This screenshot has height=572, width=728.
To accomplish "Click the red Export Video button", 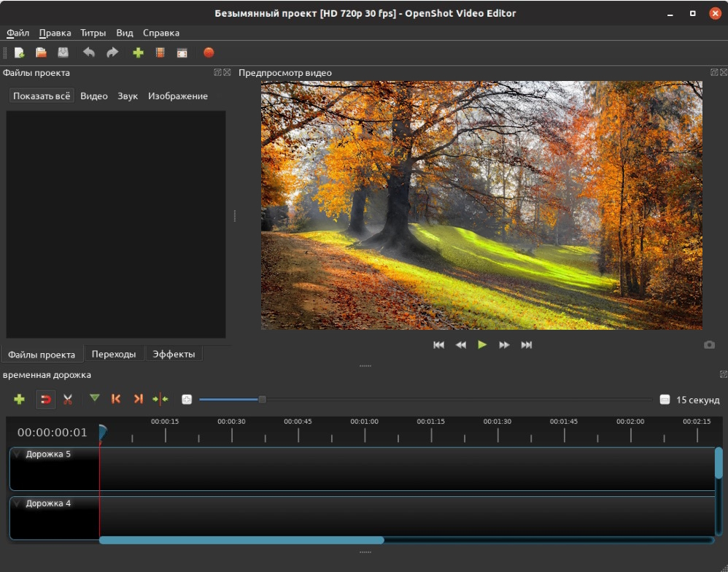I will coord(209,53).
